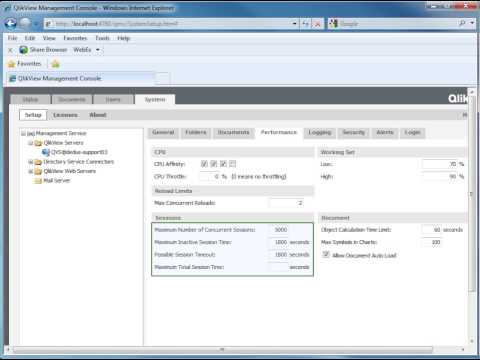Open Favorites via the star icon
This screenshot has width=480, height=360.
12,64
